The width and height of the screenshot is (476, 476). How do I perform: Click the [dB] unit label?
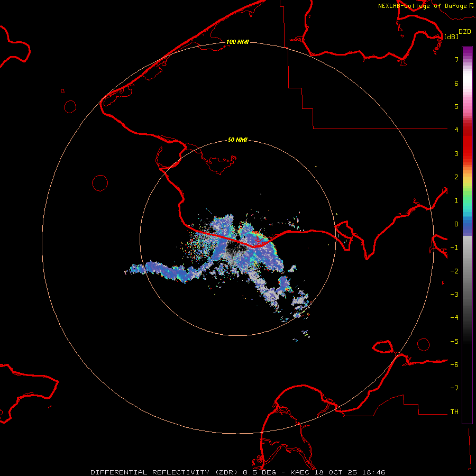(451, 36)
